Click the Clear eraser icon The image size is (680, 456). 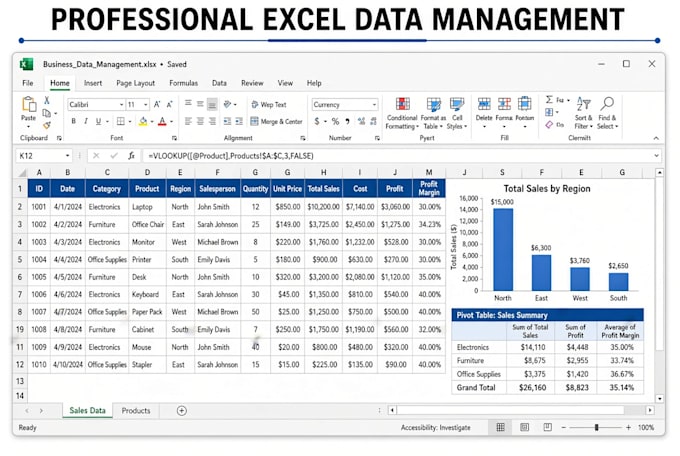click(549, 125)
